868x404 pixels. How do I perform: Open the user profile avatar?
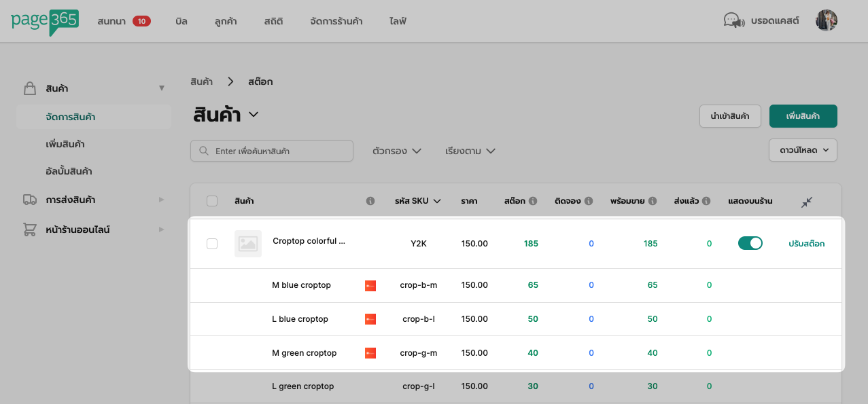826,21
